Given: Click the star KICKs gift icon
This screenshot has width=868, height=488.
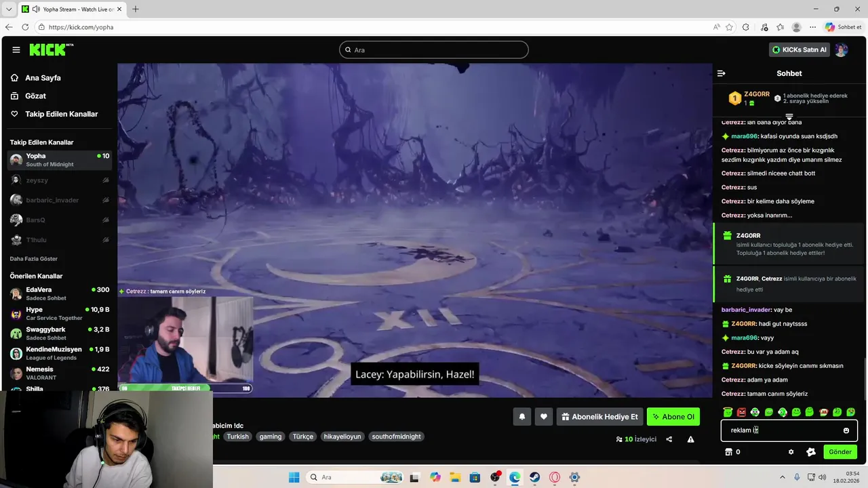Looking at the screenshot, I should point(811,452).
